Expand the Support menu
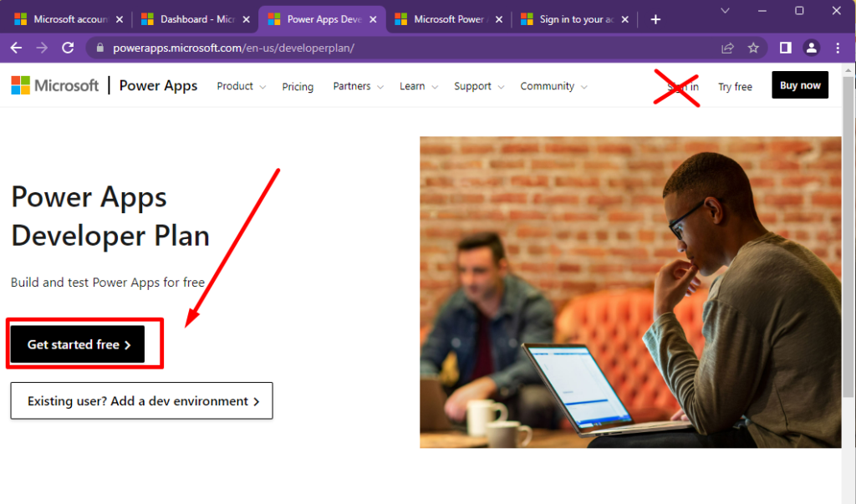Screen dimensions: 856x504 (479, 86)
